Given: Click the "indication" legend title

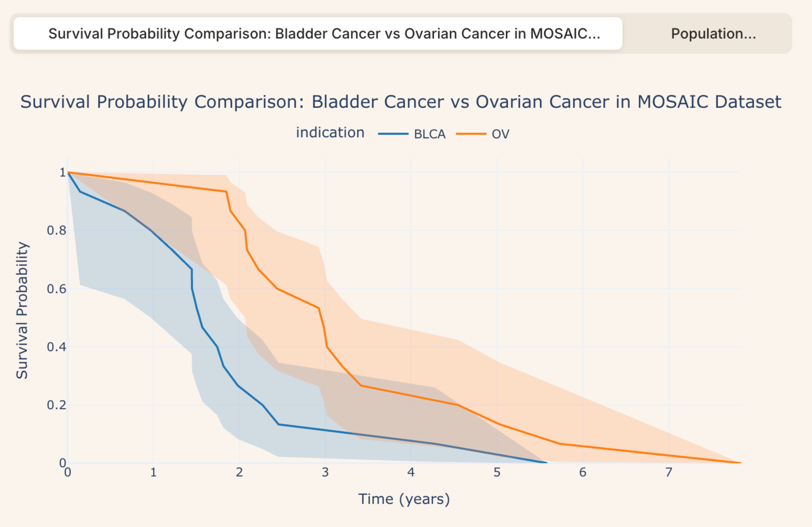Looking at the screenshot, I should pyautogui.click(x=330, y=133).
